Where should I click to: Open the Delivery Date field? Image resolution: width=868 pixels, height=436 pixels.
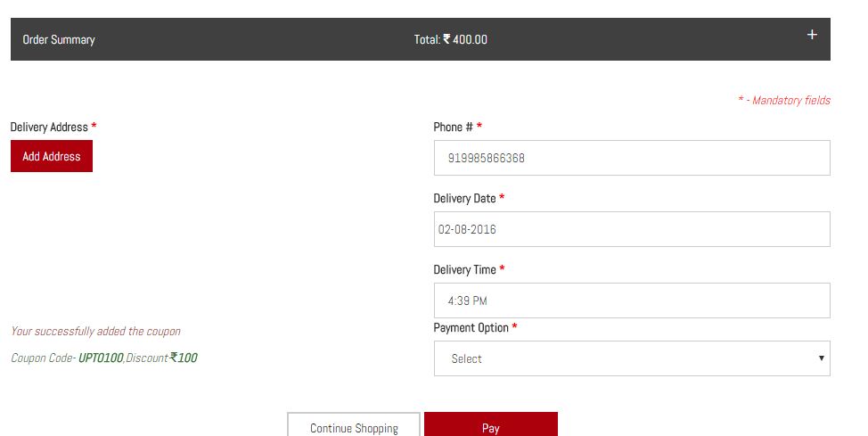631,229
